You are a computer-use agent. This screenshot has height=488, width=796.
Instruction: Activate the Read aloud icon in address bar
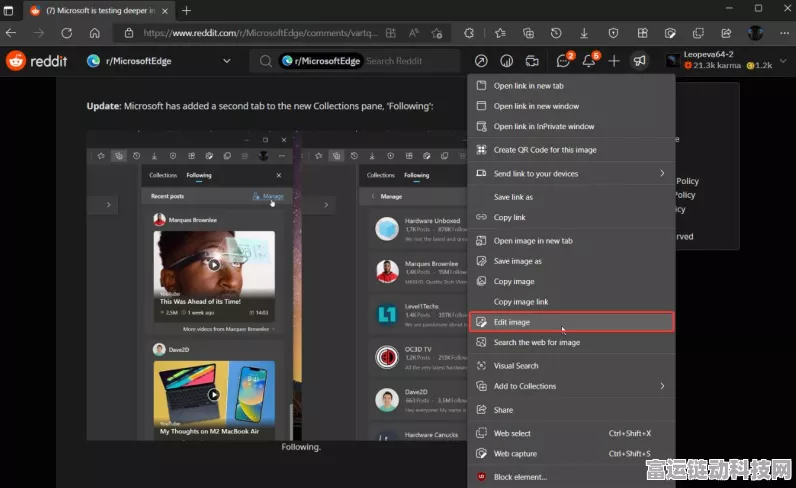[414, 33]
